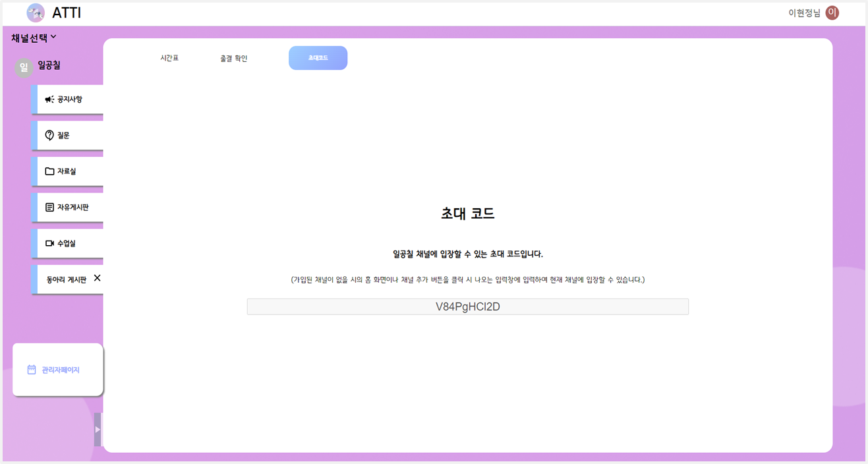This screenshot has width=868, height=464.
Task: Click the 일 channel badge icon
Action: 23,67
